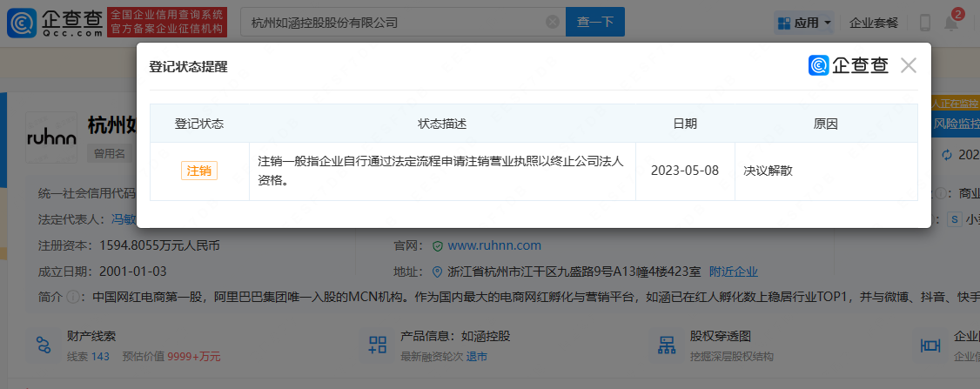The height and width of the screenshot is (389, 980).
Task: Click the dialog title 登记状态提醒
Action: [188, 67]
